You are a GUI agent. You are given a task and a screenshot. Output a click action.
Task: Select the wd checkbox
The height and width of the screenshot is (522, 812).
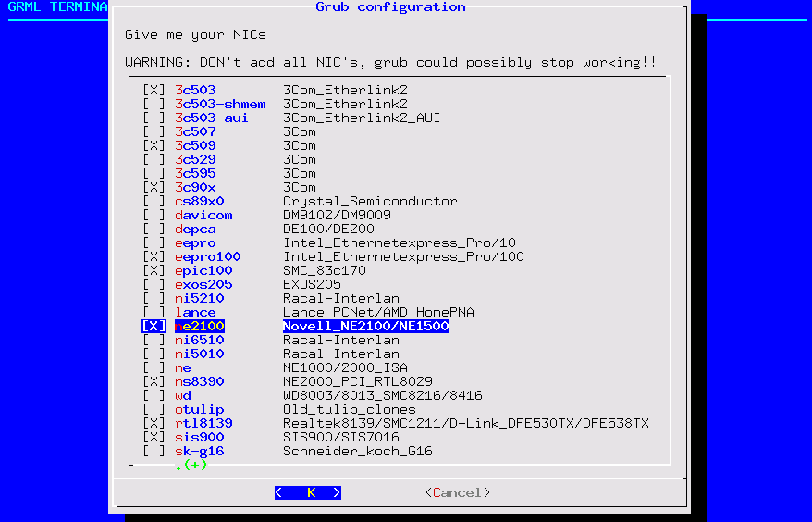point(154,395)
